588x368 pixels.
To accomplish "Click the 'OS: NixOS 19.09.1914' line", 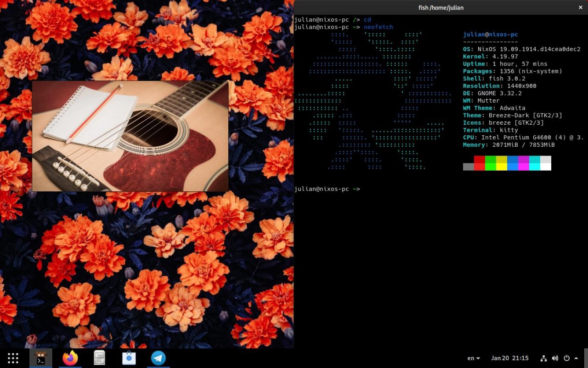I will click(x=522, y=49).
